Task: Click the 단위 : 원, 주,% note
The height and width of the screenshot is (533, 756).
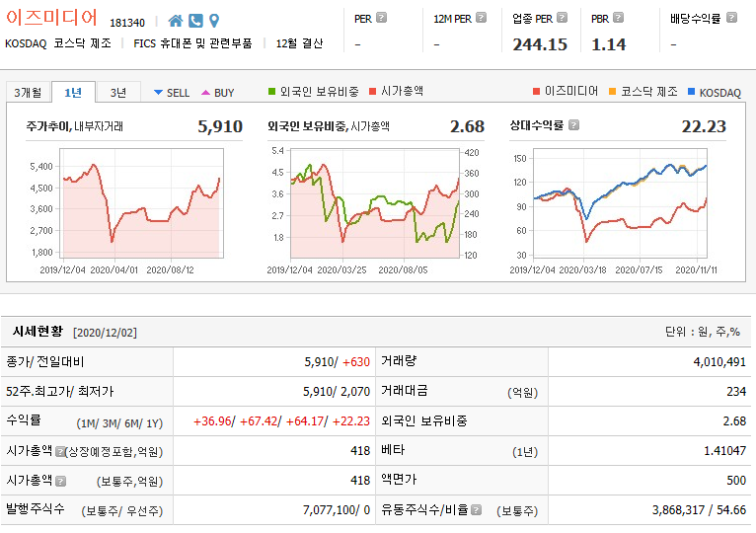Action: point(703,332)
